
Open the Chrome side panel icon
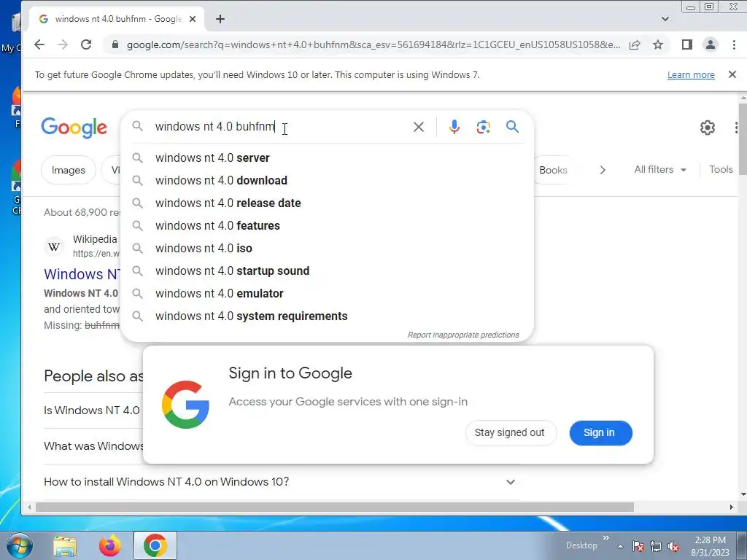coord(686,44)
